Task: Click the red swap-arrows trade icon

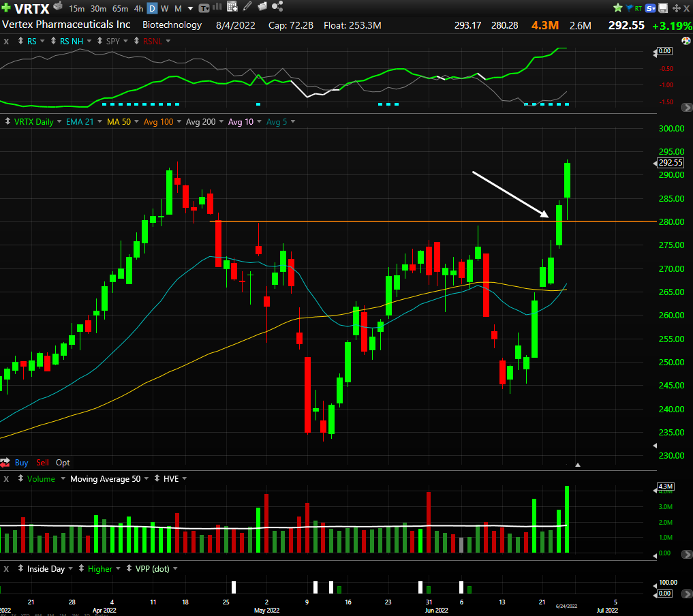Action: point(5,463)
